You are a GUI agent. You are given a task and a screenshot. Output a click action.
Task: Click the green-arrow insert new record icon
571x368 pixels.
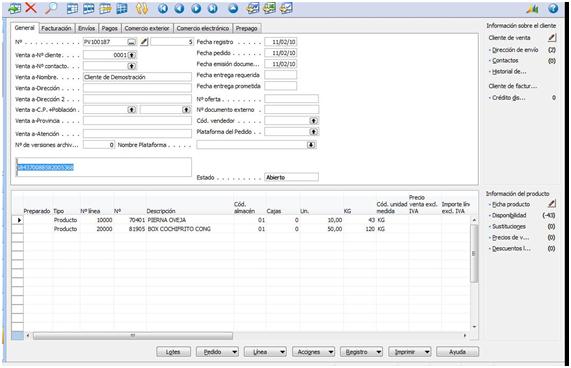coord(15,8)
